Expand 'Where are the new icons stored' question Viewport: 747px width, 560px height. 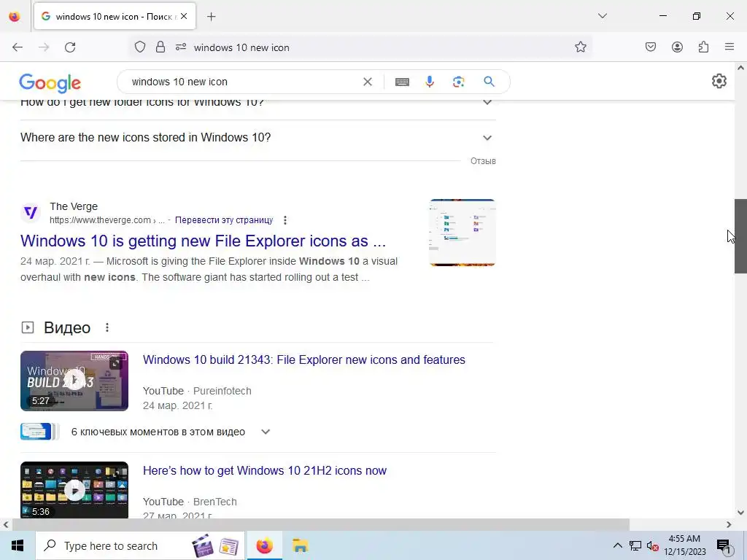click(258, 138)
